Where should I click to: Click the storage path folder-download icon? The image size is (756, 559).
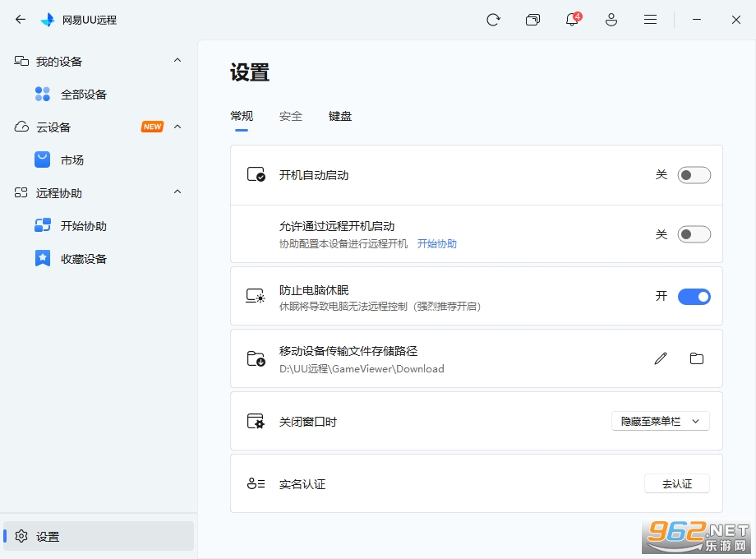pos(256,358)
